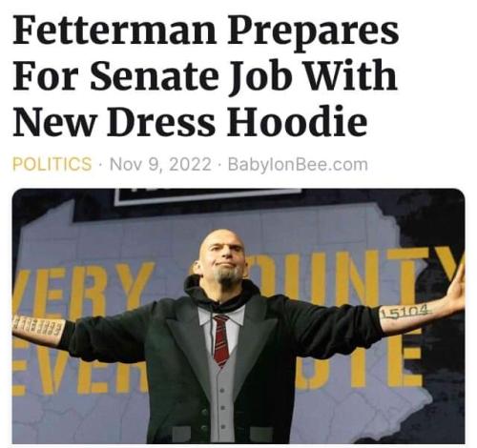Open the POLITICS category link
477x448 pixels.
coord(52,164)
